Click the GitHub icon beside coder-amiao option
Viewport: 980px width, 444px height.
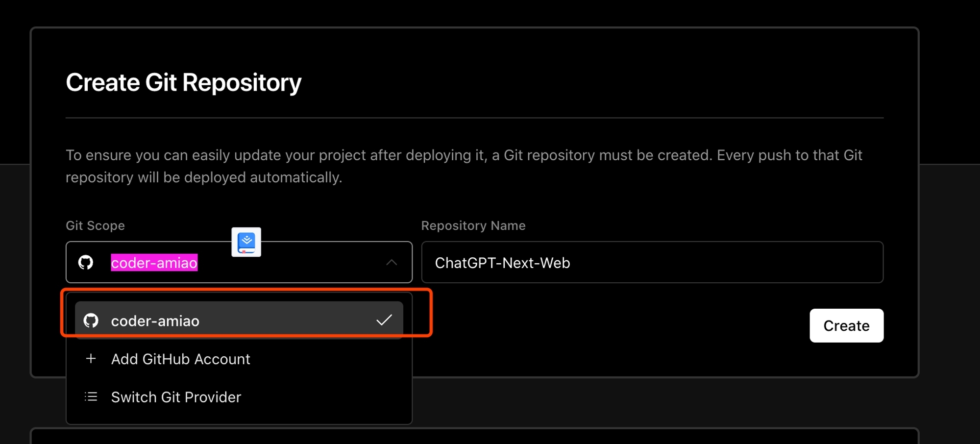[91, 321]
